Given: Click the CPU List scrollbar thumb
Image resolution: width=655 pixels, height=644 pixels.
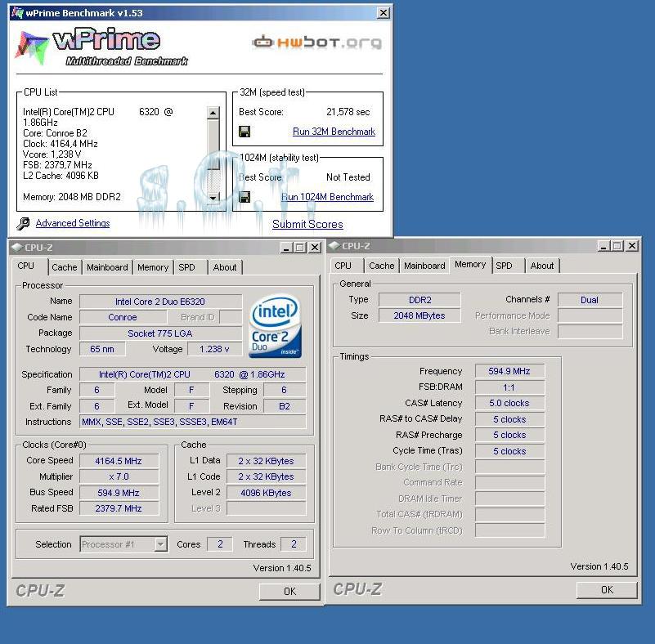Looking at the screenshot, I should pos(213,145).
